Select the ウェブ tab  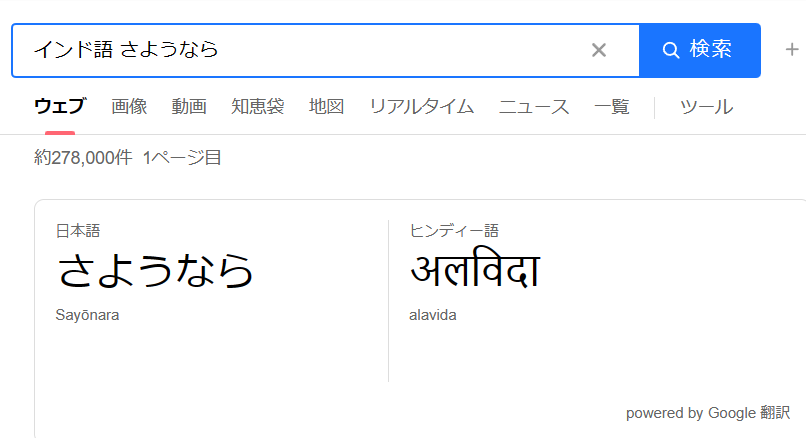(x=60, y=107)
